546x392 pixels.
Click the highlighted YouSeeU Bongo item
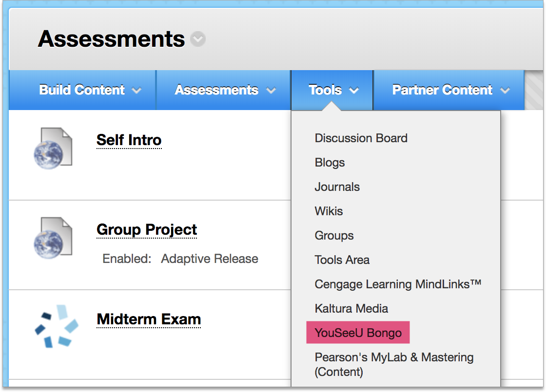(x=358, y=333)
